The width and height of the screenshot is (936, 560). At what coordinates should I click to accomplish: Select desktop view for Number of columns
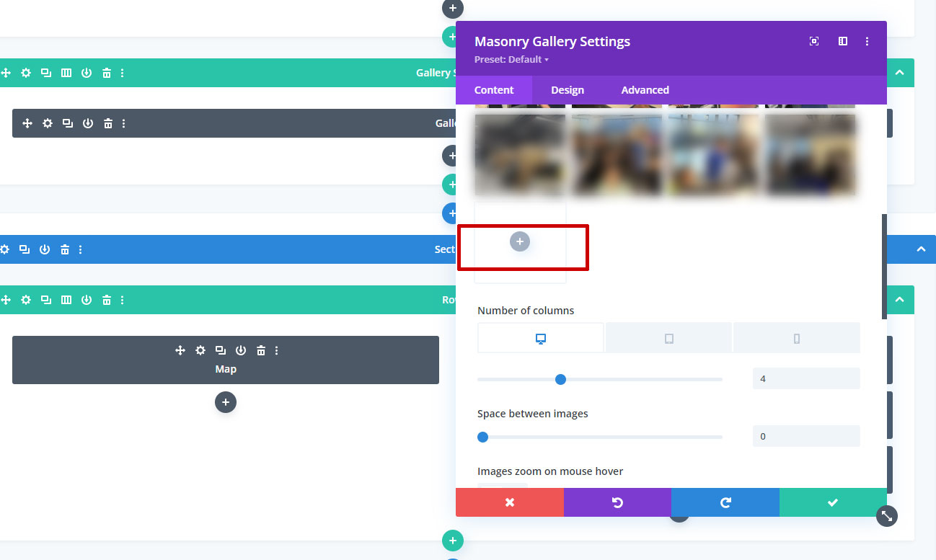coord(541,338)
